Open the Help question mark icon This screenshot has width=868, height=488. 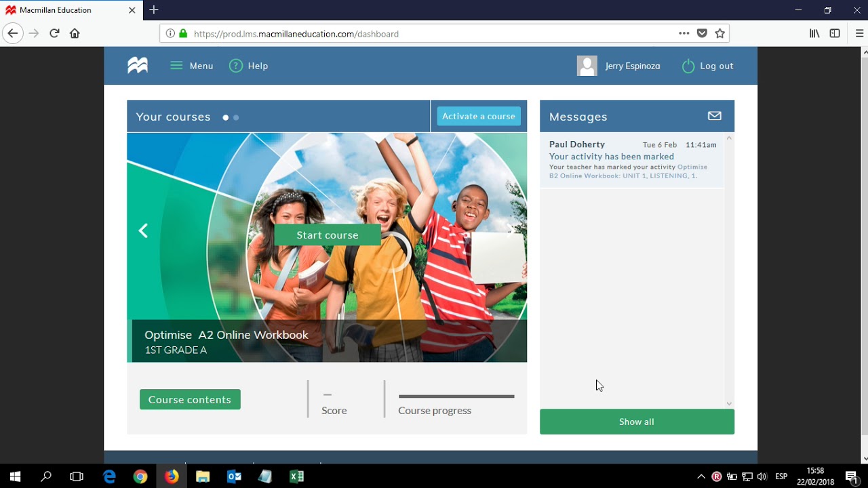(236, 66)
